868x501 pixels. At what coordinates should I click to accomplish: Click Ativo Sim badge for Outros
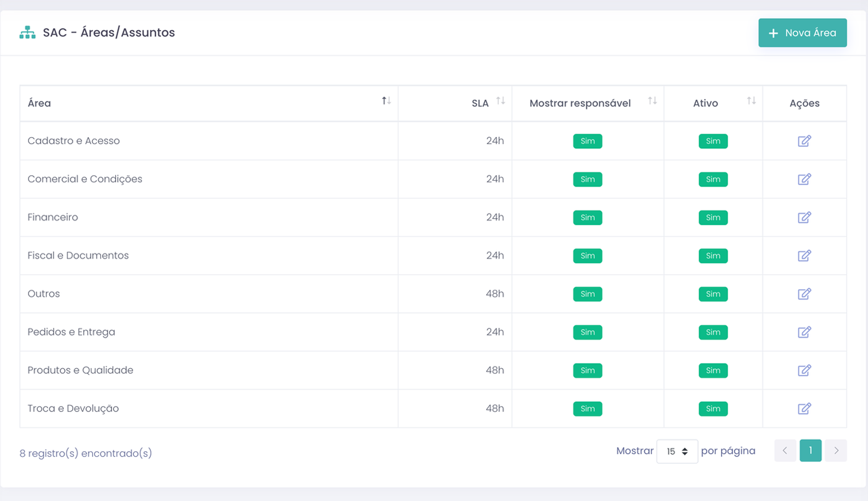click(x=713, y=294)
